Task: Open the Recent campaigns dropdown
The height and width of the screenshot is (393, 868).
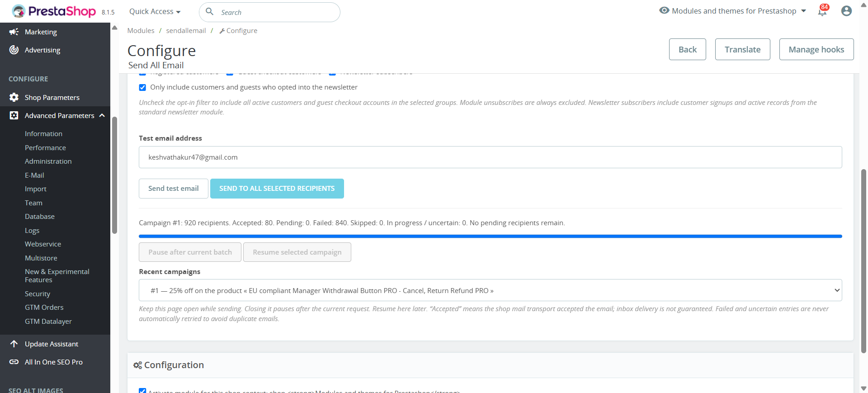Action: click(490, 290)
